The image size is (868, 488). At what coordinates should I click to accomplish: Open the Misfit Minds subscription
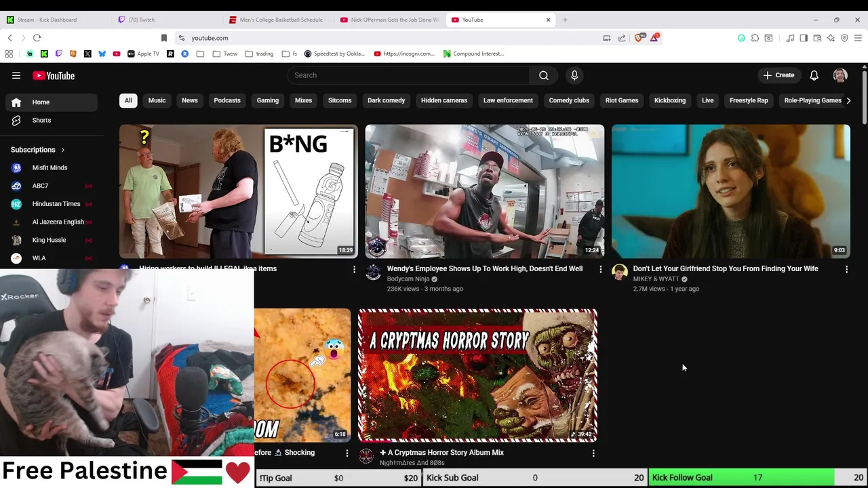click(49, 167)
